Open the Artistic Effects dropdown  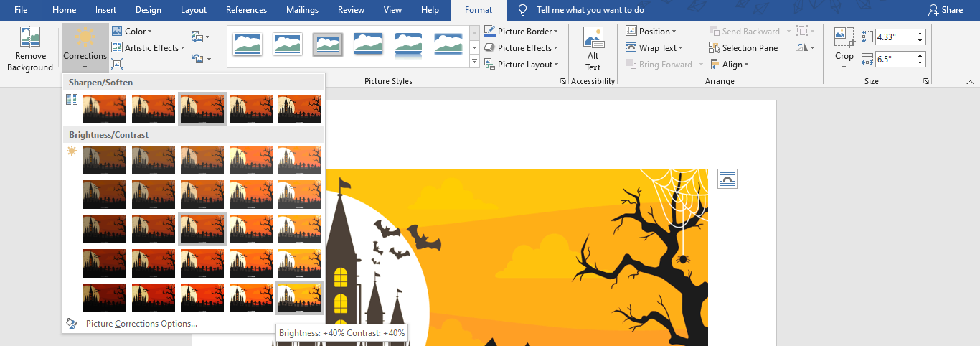pyautogui.click(x=149, y=48)
